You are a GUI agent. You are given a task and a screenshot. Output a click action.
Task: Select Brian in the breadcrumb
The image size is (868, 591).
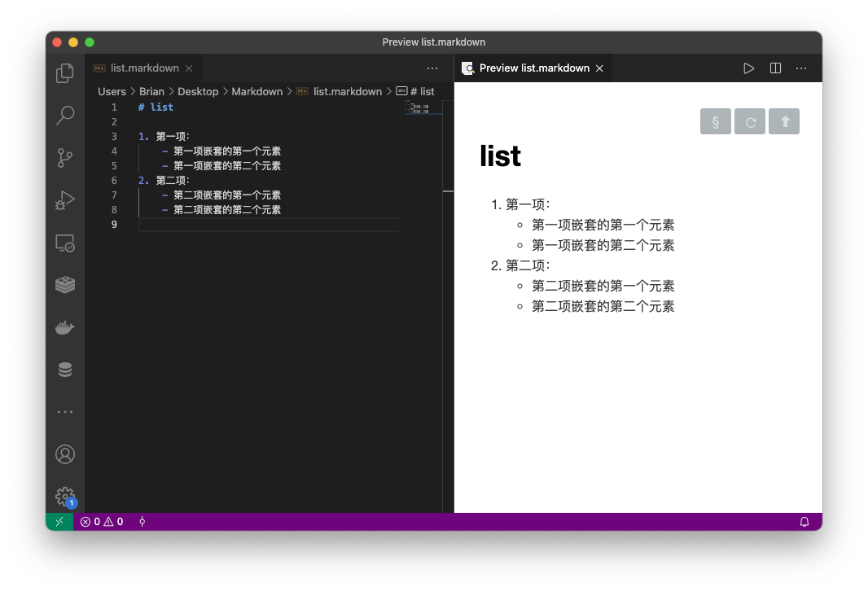[151, 91]
